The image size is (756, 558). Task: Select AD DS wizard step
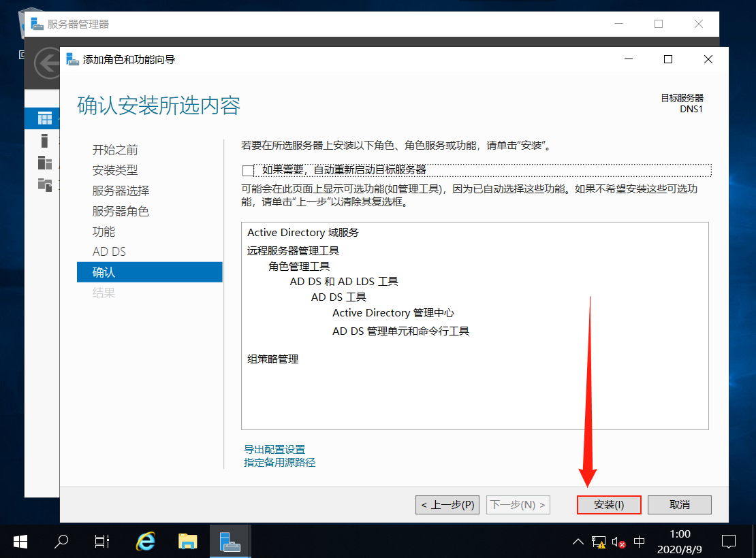(x=109, y=252)
